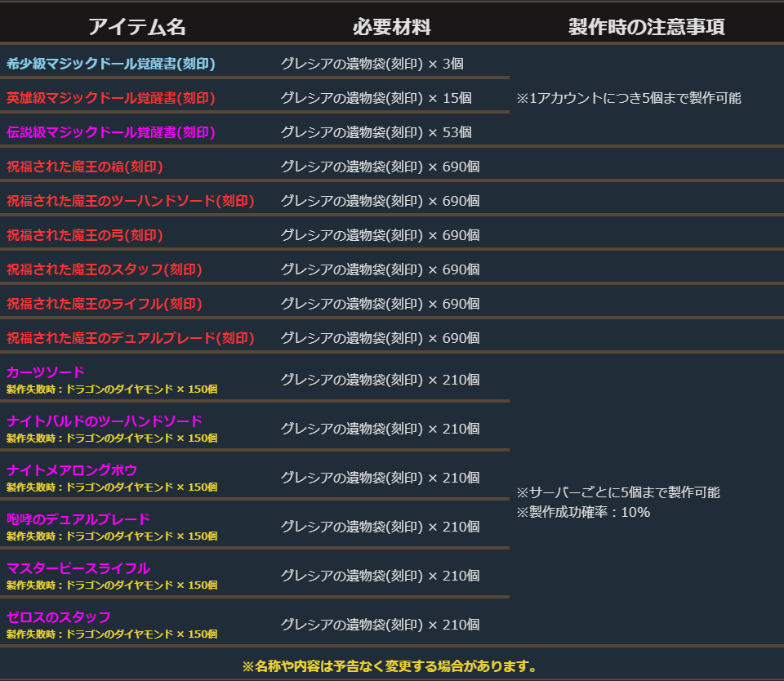The height and width of the screenshot is (681, 784).
Task: Pick 祝福された魔王のデュアルブレード(刻印) item
Action: (x=131, y=338)
